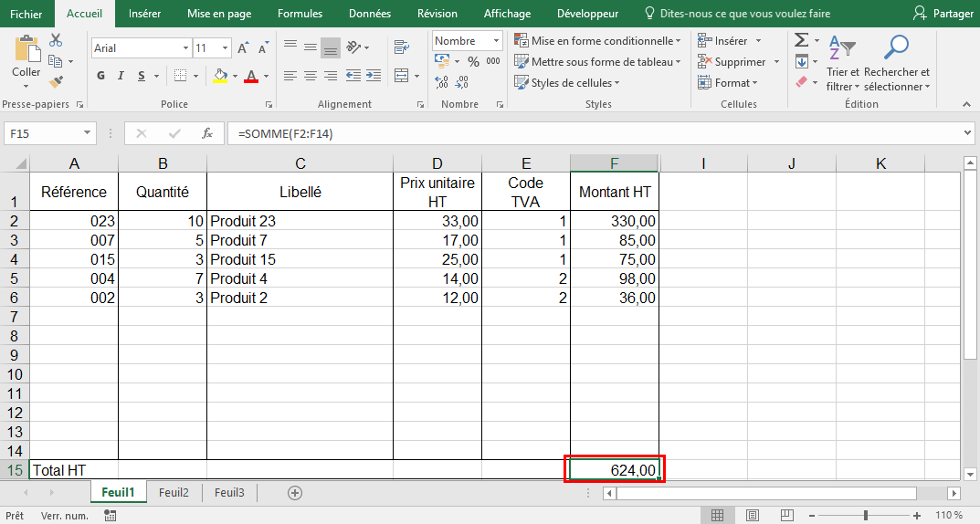Switch to page layout view in status bar

749,516
